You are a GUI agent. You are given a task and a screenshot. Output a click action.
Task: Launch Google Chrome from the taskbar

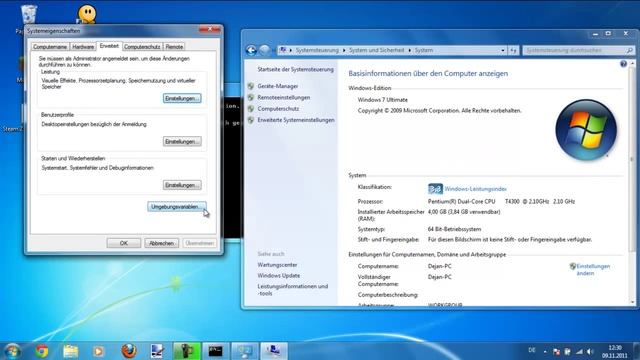click(x=41, y=351)
